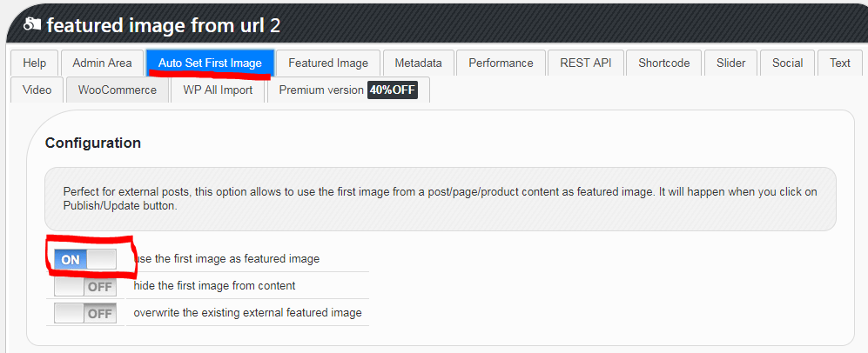Image resolution: width=868 pixels, height=353 pixels.
Task: Click the camera icon beside plugin title
Action: click(x=33, y=25)
